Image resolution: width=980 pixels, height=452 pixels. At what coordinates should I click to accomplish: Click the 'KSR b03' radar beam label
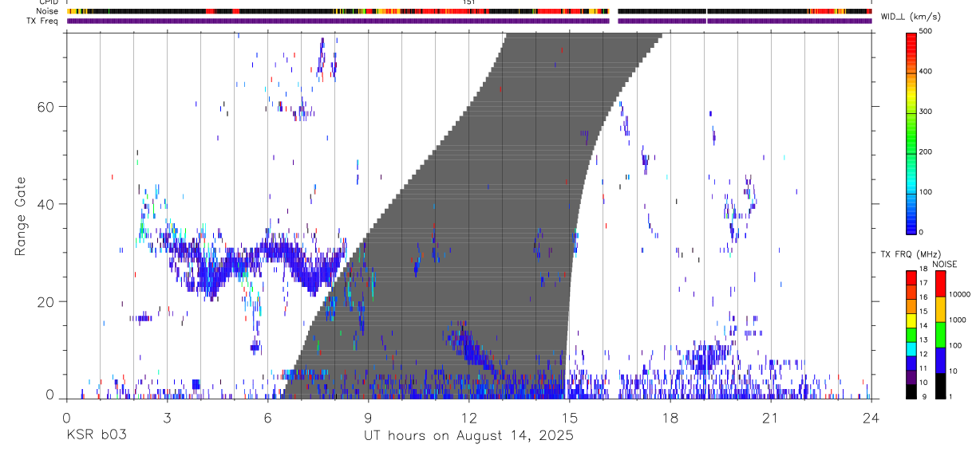[96, 436]
